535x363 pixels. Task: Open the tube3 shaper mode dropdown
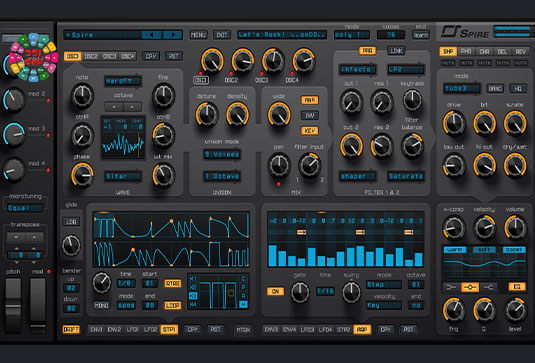pyautogui.click(x=462, y=89)
